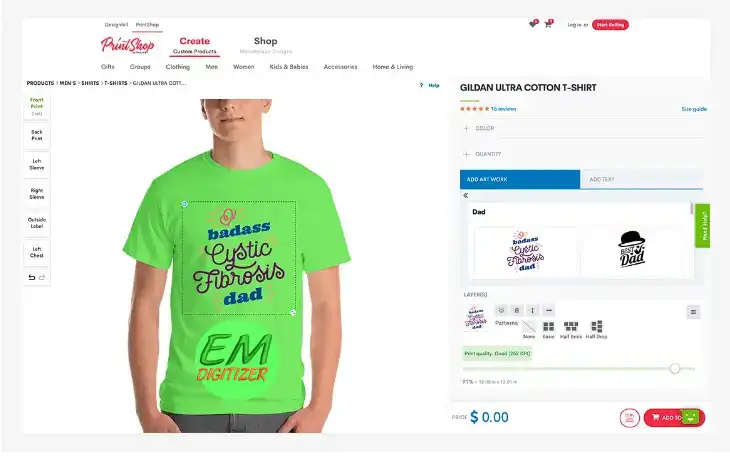Click the lock layer icon
This screenshot has width=730, height=458.
517,310
